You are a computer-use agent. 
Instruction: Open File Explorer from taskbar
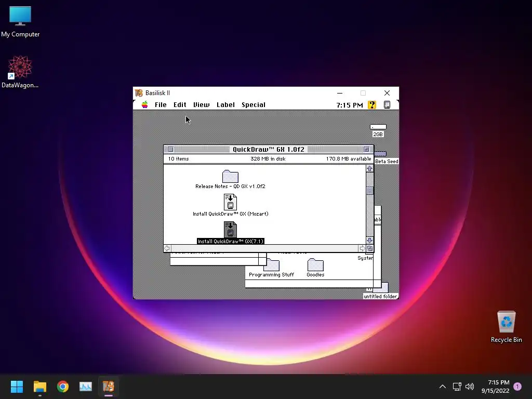(39, 387)
